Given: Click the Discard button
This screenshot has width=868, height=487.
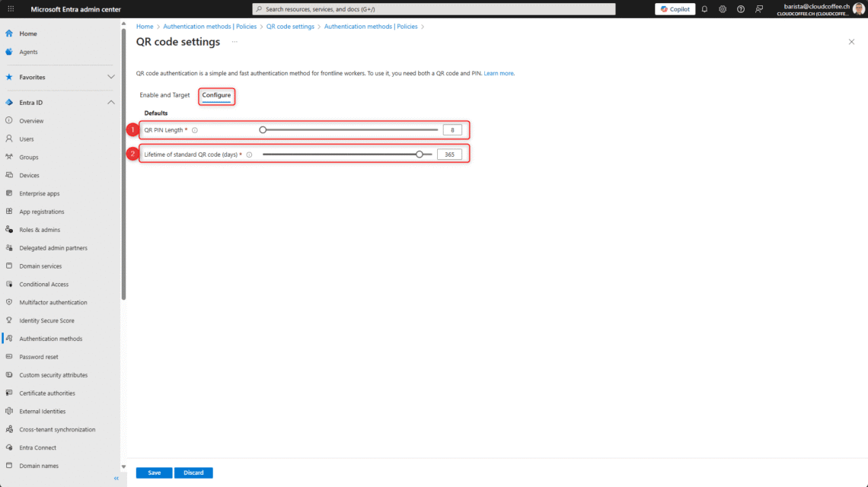Looking at the screenshot, I should [x=193, y=473].
